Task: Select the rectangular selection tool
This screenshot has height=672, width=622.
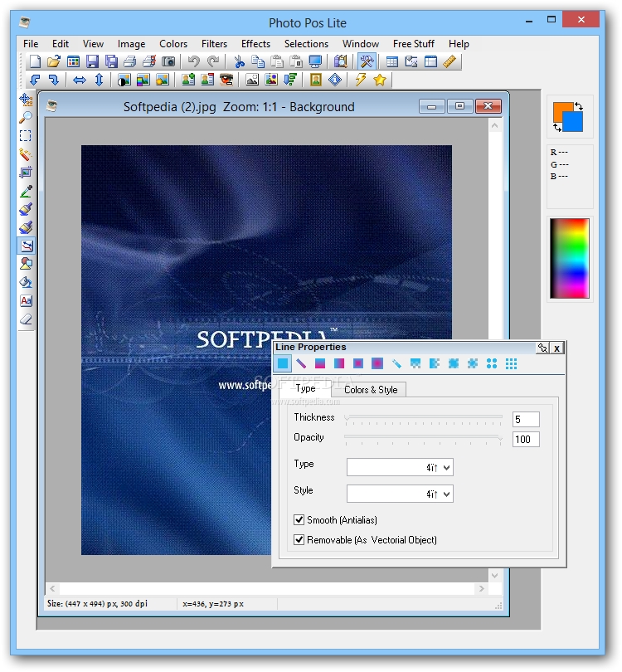Action: point(26,136)
